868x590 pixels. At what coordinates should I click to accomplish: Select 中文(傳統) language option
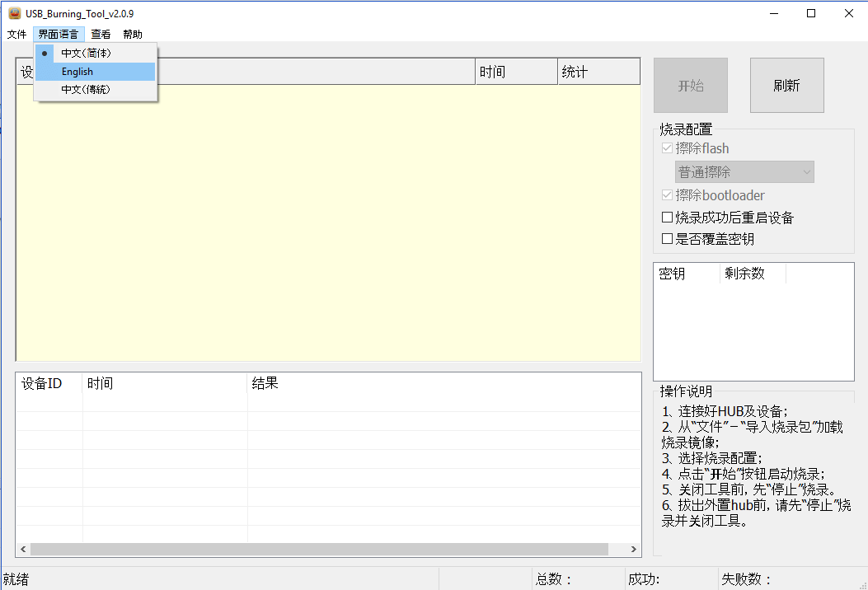pos(96,89)
